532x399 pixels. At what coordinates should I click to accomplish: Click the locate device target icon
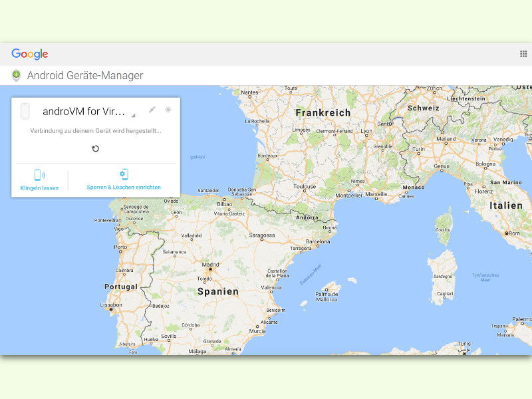(168, 110)
